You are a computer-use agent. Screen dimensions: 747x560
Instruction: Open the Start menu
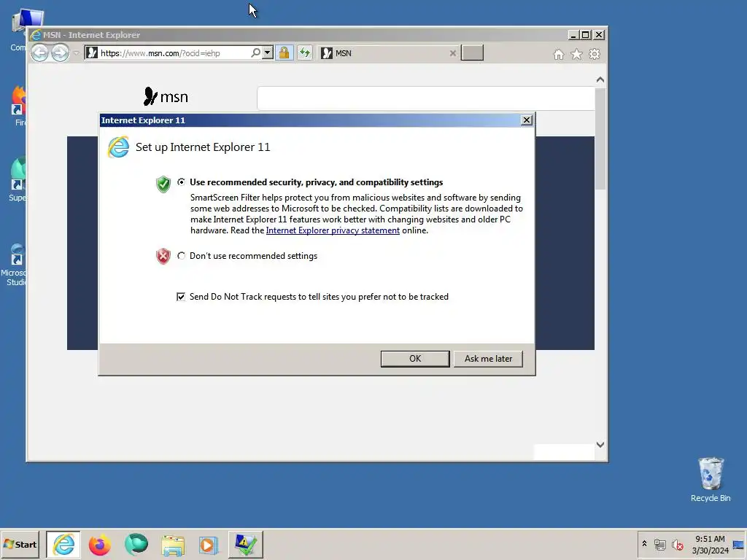[20, 544]
